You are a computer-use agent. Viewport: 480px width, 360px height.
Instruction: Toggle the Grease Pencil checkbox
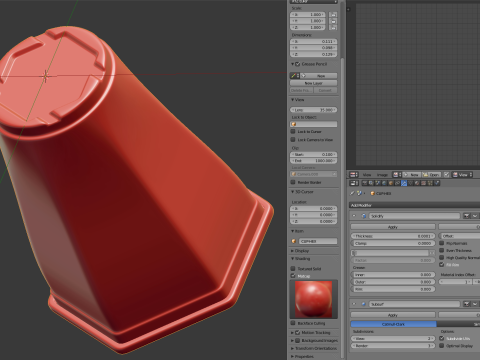tap(298, 64)
